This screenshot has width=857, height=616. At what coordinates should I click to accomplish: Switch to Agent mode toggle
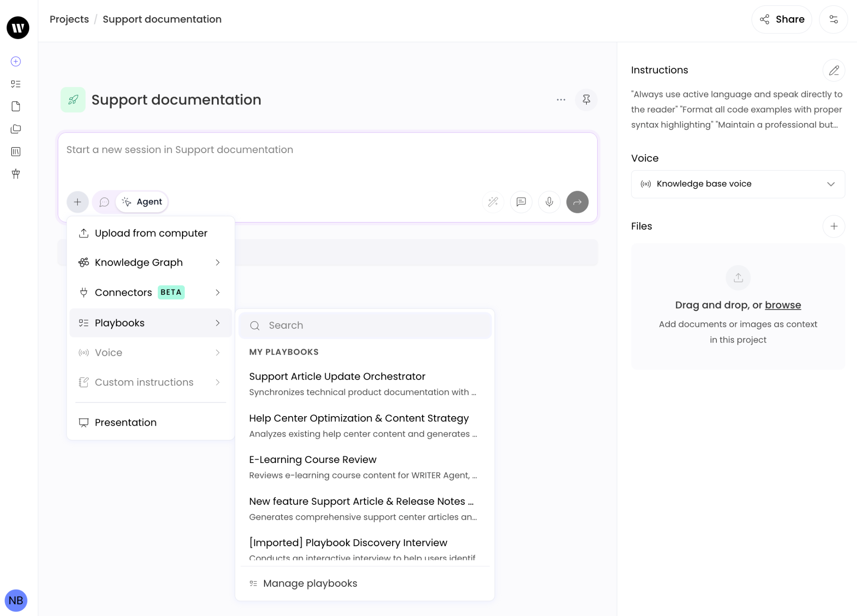coord(142,202)
